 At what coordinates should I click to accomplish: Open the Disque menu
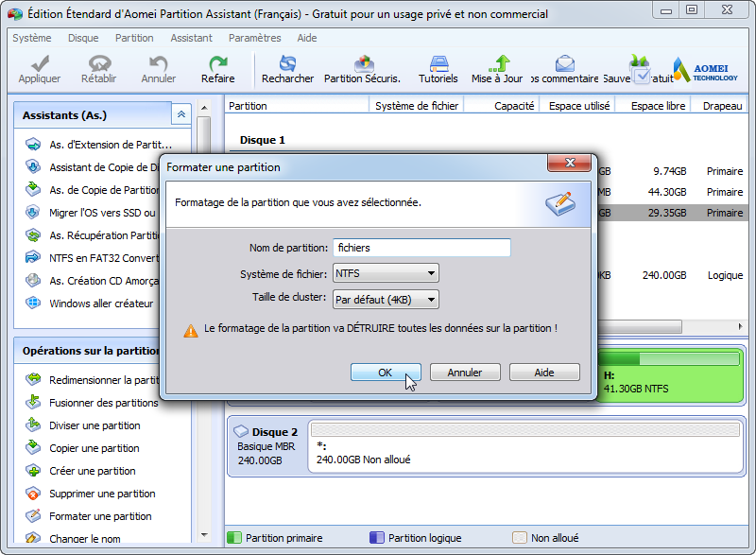point(83,38)
